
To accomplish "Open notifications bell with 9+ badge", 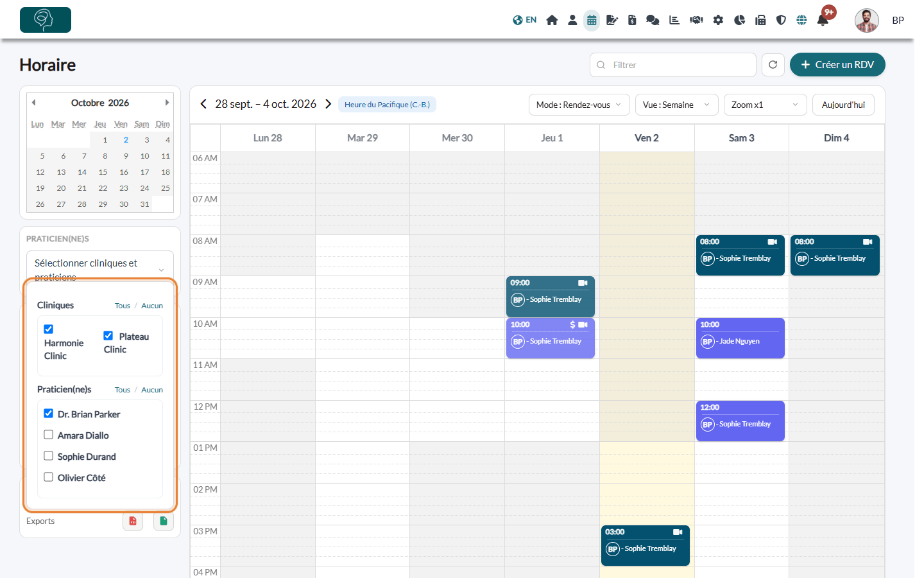I will click(823, 20).
